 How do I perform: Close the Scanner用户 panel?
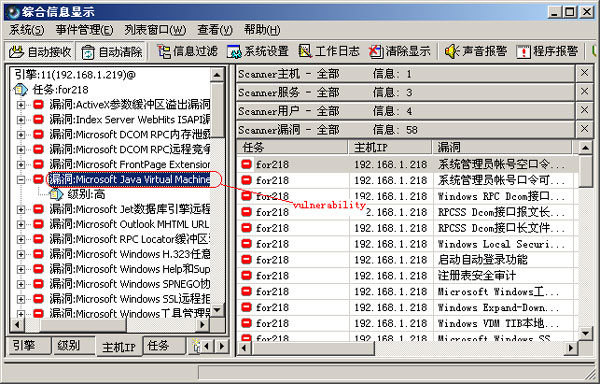pyautogui.click(x=584, y=111)
